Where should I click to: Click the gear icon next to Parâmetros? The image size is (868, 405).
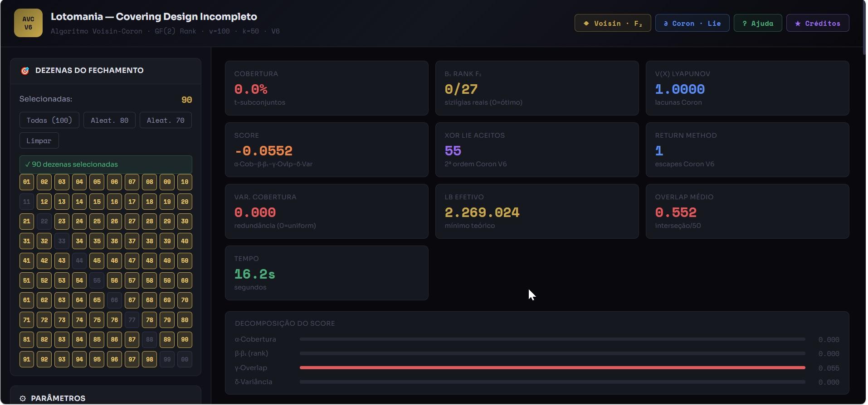pyautogui.click(x=23, y=398)
